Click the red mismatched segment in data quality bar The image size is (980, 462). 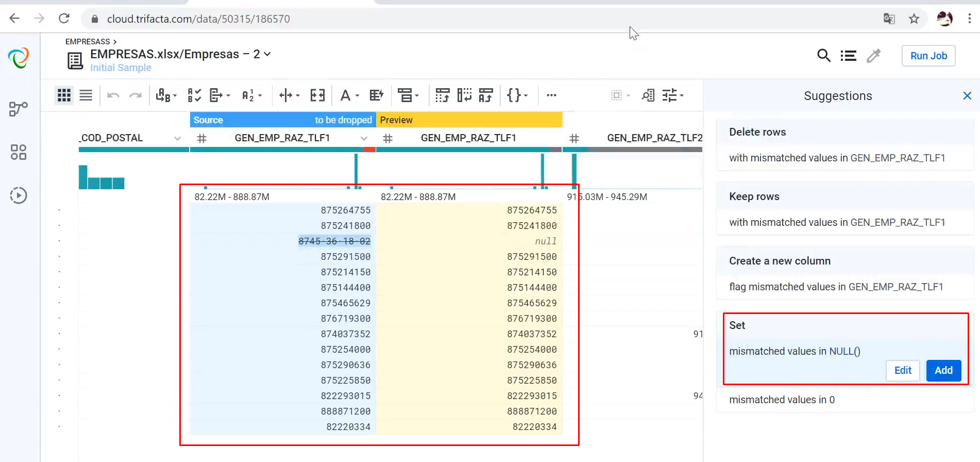tap(369, 150)
